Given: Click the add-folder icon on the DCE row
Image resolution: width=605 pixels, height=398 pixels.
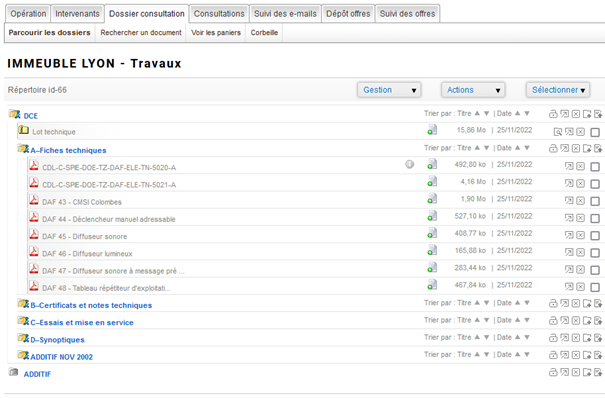Looking at the screenshot, I should click(587, 114).
